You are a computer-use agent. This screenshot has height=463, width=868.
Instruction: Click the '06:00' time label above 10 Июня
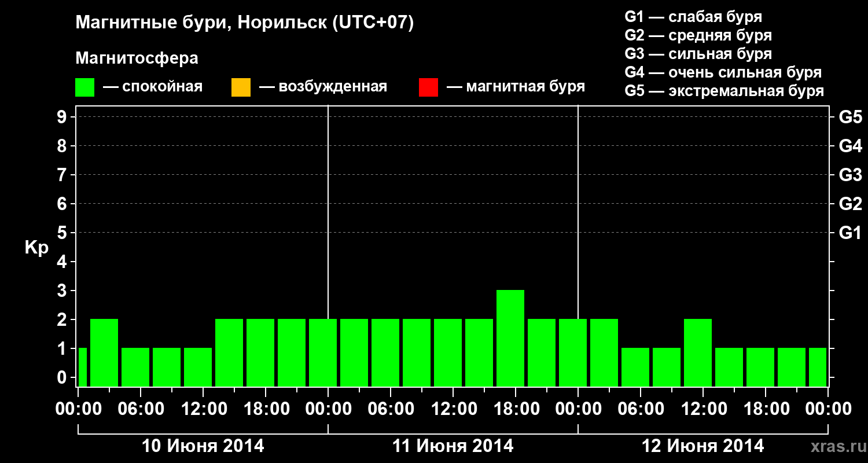coord(140,409)
